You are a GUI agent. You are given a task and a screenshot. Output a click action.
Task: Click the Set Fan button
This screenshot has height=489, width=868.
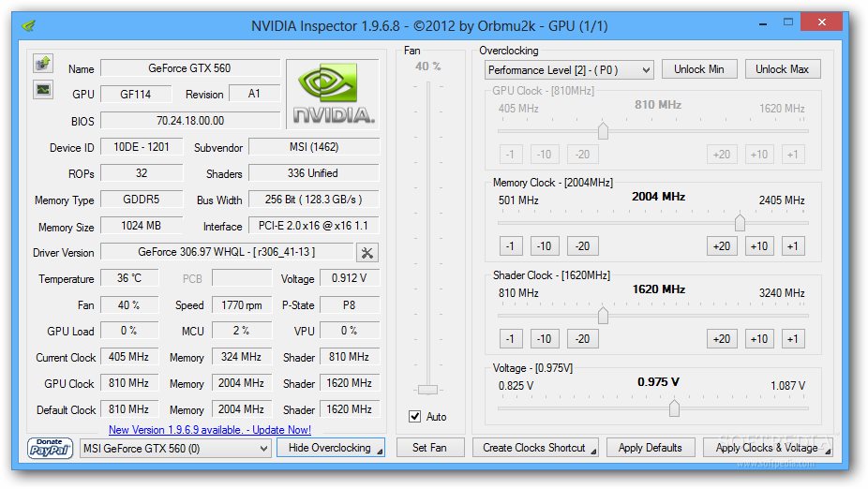tap(429, 448)
